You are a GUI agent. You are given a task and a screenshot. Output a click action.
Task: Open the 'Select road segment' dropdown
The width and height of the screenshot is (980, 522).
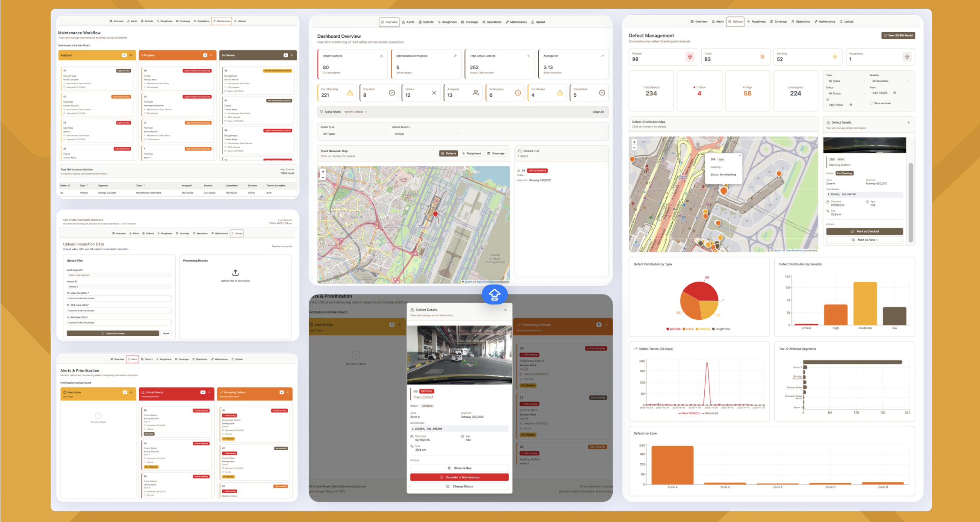(119, 275)
